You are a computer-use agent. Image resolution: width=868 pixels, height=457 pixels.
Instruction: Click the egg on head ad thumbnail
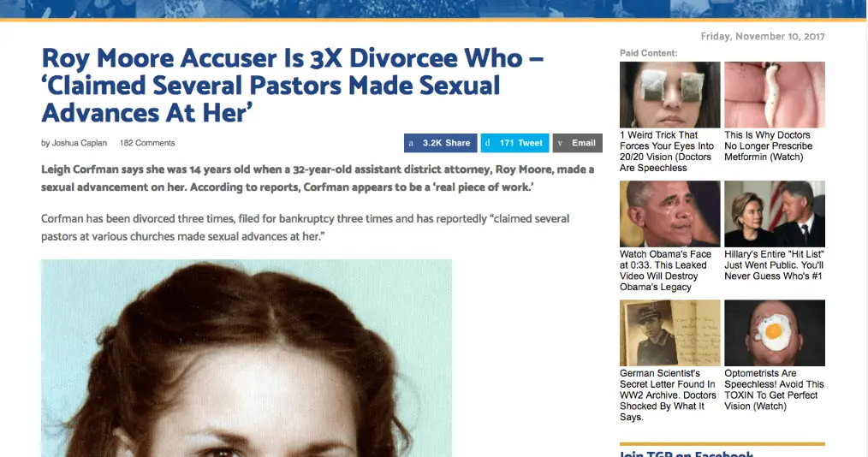coord(775,333)
